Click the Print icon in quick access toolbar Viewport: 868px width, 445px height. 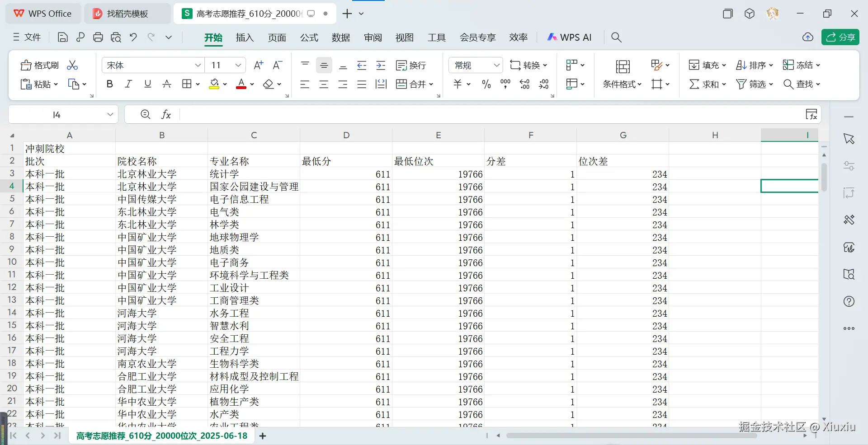point(98,37)
